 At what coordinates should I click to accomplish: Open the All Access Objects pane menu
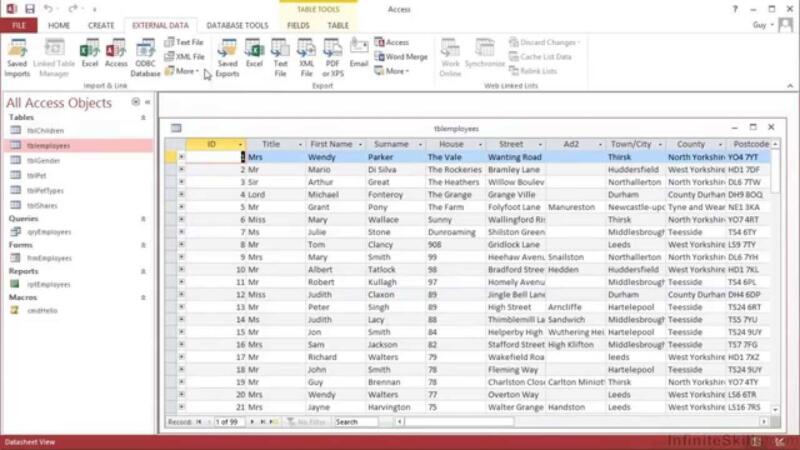pos(136,102)
